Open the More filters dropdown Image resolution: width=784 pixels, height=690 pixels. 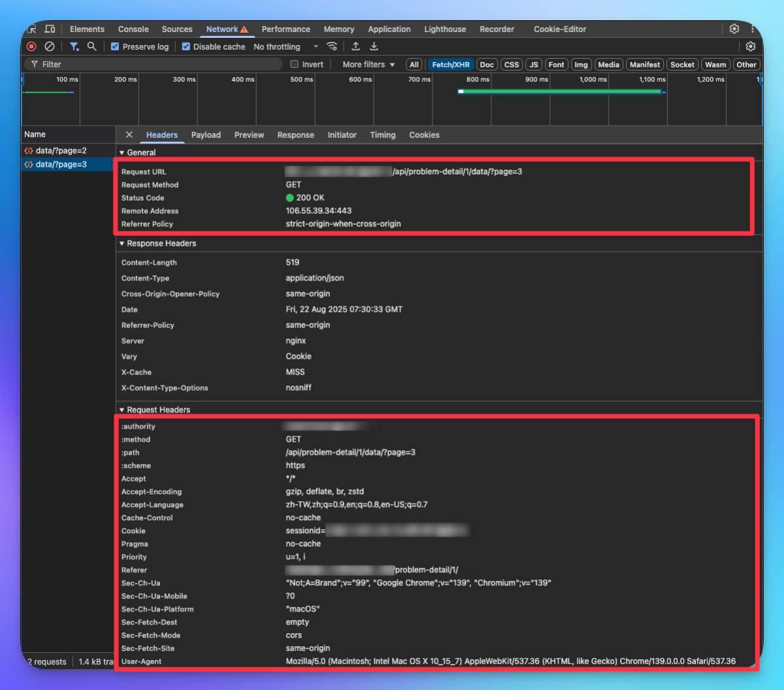pos(368,64)
